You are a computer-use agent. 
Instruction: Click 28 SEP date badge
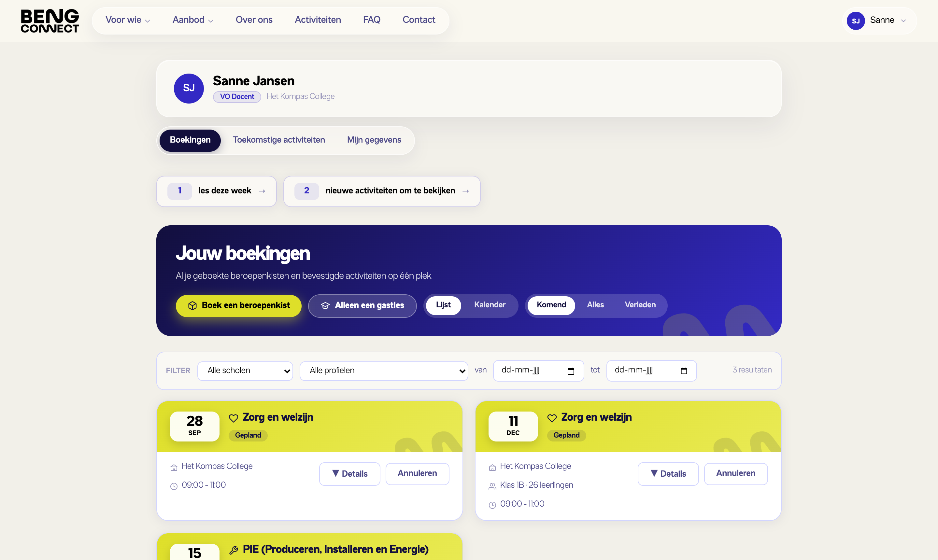[x=195, y=426]
